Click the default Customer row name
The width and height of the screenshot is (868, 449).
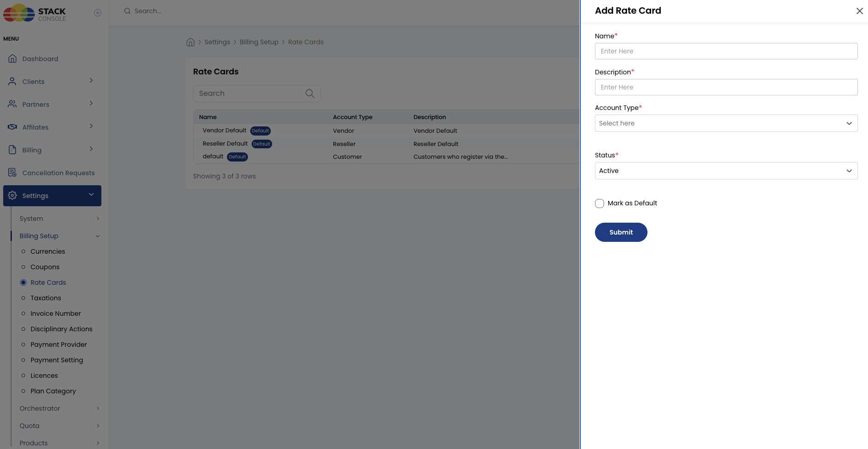[x=213, y=157]
